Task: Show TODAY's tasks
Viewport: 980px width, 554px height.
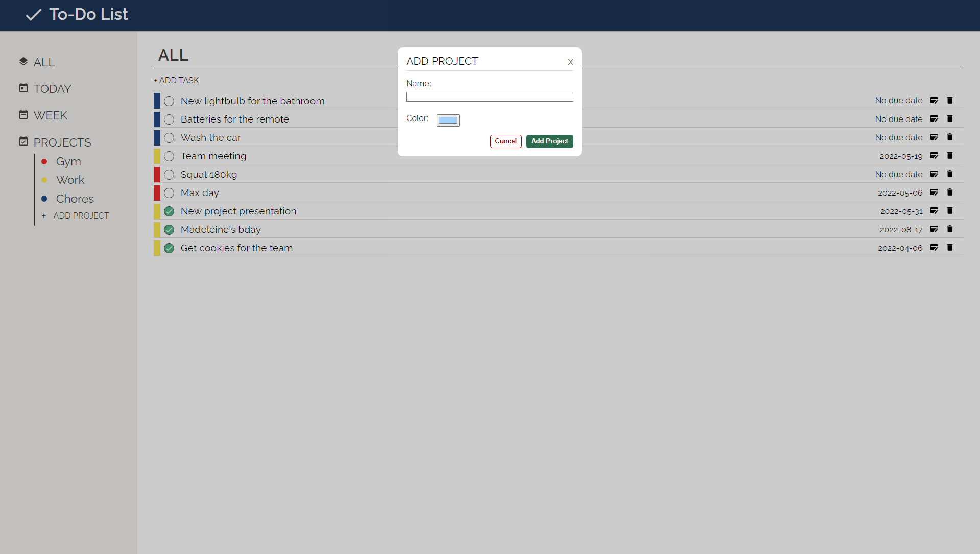Action: (52, 89)
